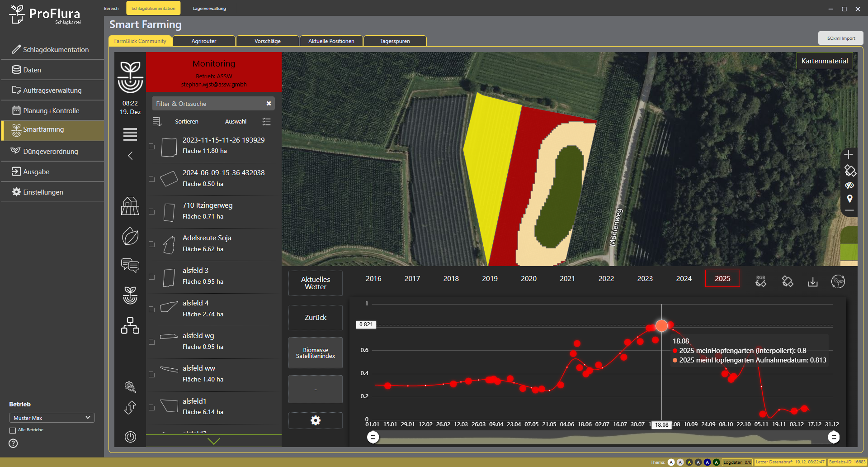Click the map location pin icon

tap(849, 199)
